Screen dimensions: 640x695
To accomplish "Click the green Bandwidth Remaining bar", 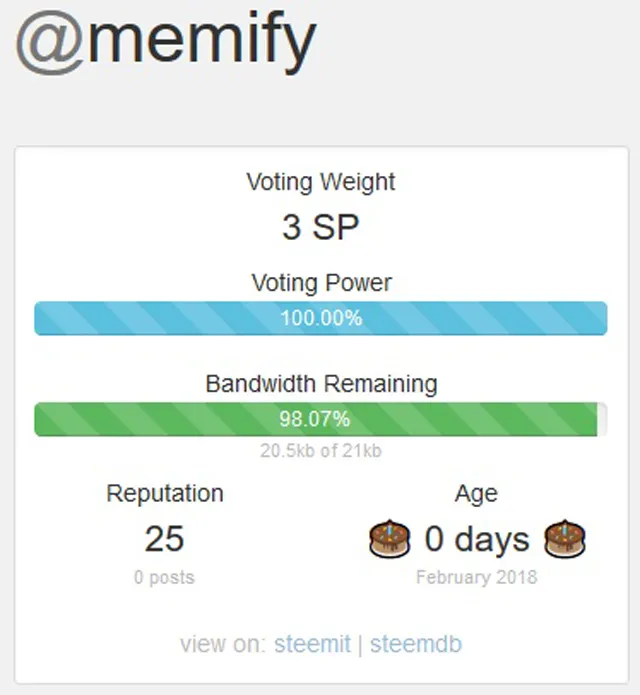I will coord(316,419).
